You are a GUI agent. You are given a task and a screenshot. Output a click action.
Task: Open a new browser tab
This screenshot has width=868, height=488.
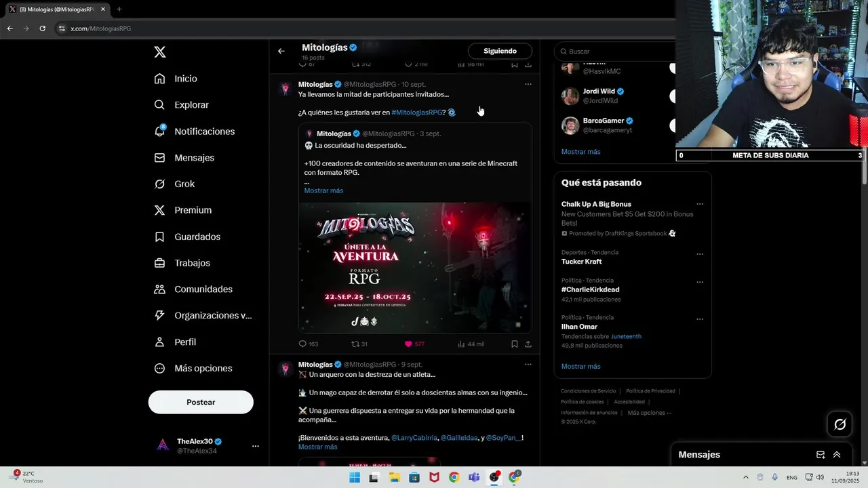tap(119, 9)
